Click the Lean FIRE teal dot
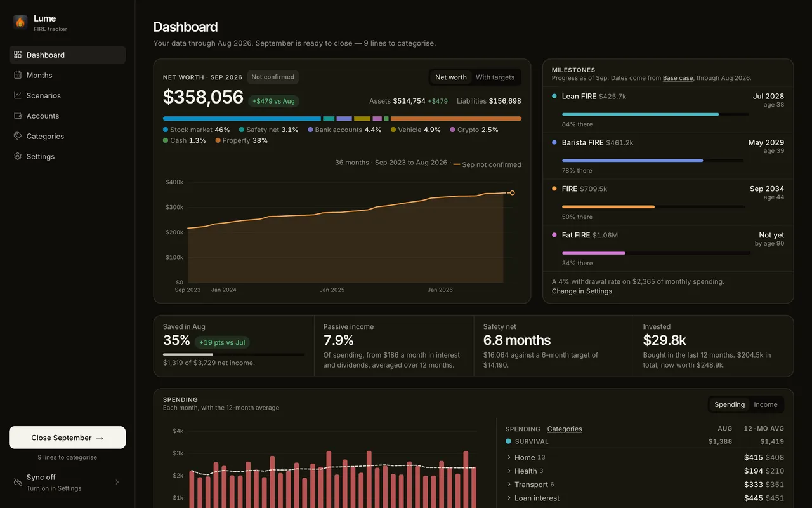The image size is (812, 508). (554, 97)
